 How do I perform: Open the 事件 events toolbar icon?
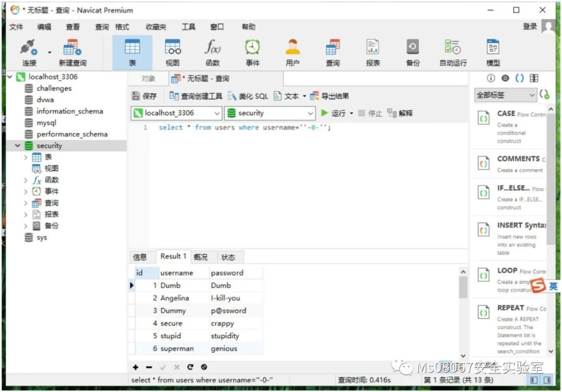click(252, 53)
